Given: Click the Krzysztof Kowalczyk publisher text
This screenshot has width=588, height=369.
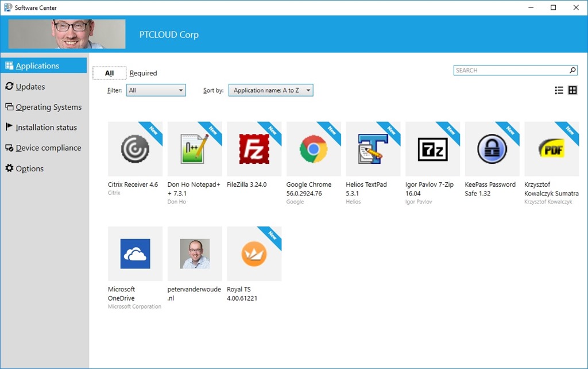Looking at the screenshot, I should coord(548,202).
